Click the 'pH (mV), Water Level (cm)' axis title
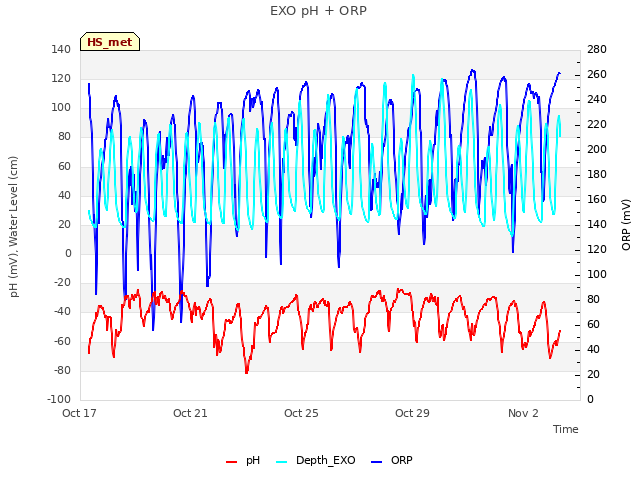 [13, 227]
